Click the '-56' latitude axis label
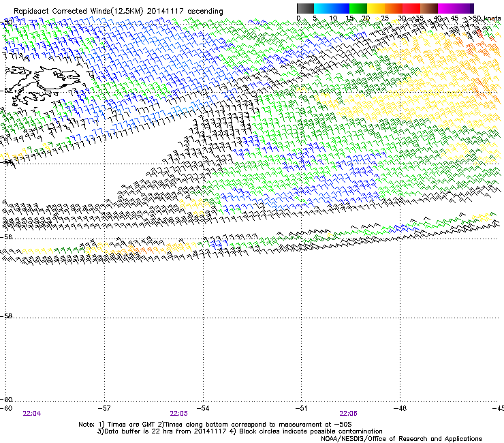Viewport: 504px width, 443px height. coord(6,236)
